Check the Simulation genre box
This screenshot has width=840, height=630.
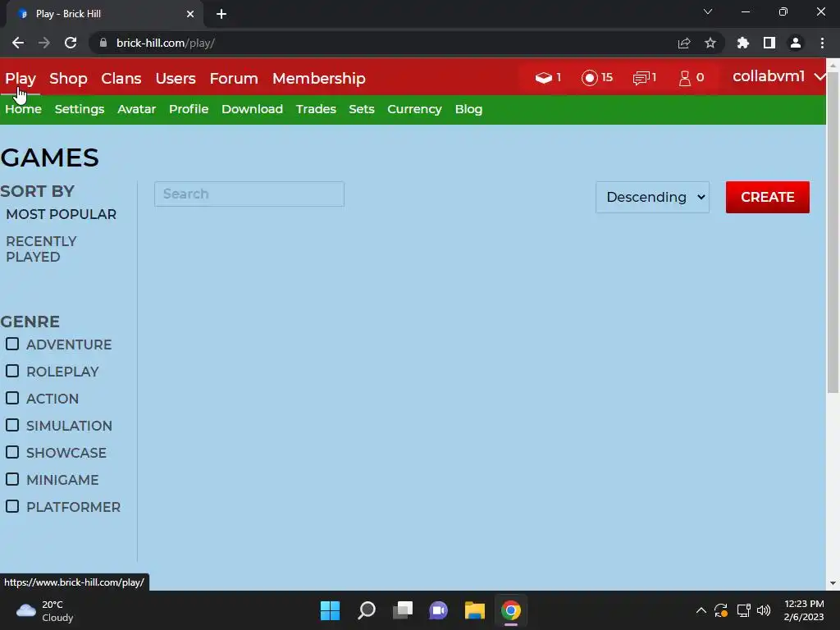point(12,425)
